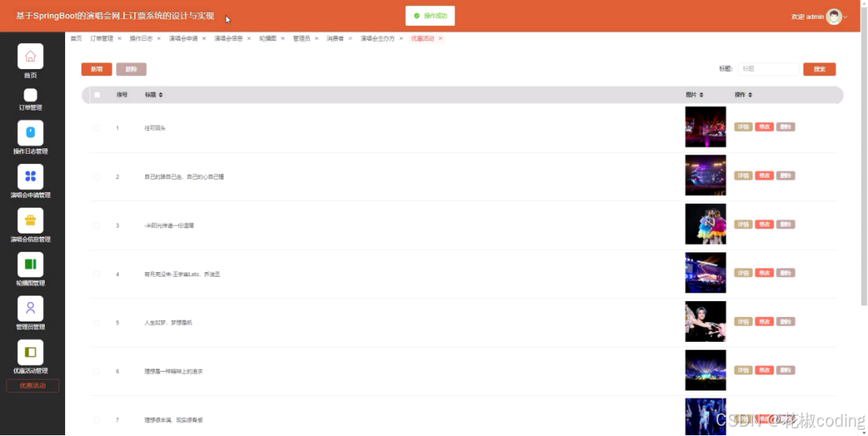This screenshot has width=868, height=436.
Task: Open row 1 concert stage thumbnail
Action: pos(706,127)
